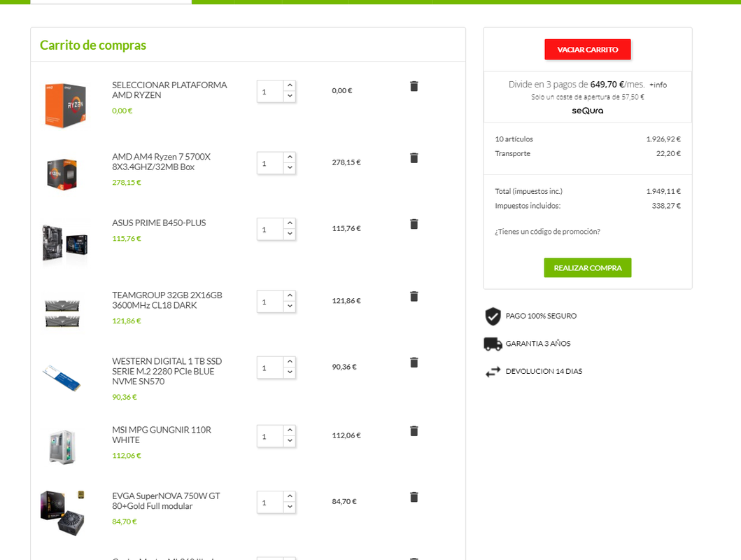Increase quantity of MSI MPG GUNGNIR case
This screenshot has height=560, width=741.
290,430
